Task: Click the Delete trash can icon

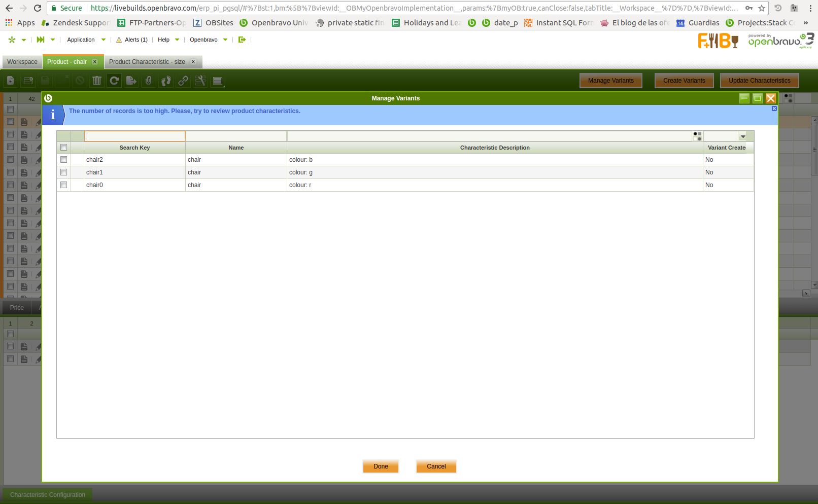Action: click(x=97, y=81)
